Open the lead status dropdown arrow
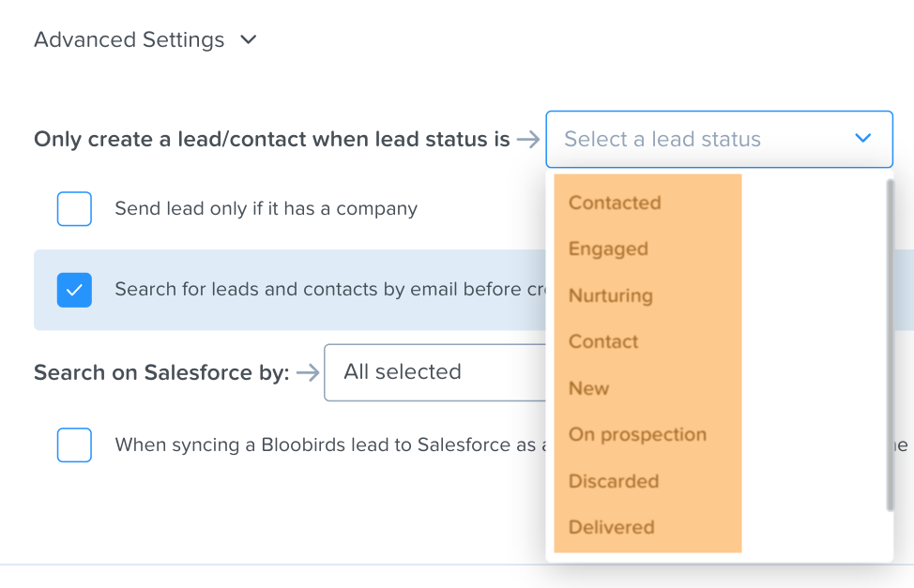Image resolution: width=914 pixels, height=588 pixels. coord(862,138)
